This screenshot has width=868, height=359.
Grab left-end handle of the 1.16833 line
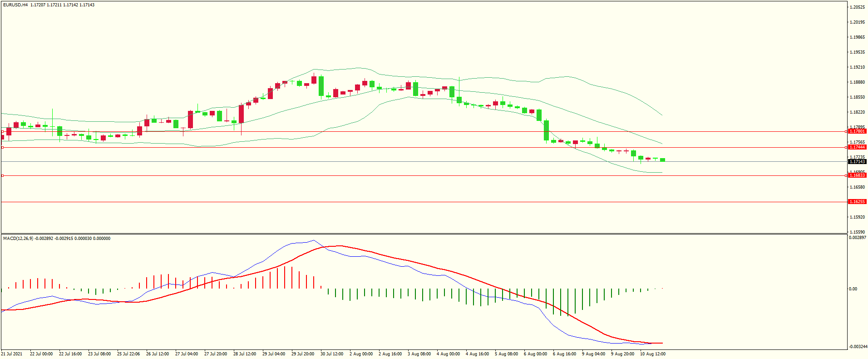pos(2,175)
